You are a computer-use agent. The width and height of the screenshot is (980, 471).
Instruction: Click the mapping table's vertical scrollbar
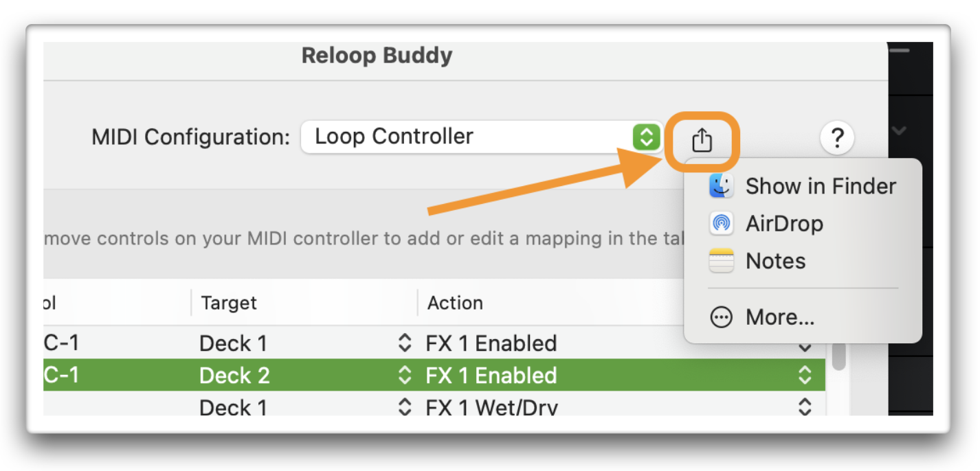pyautogui.click(x=838, y=354)
